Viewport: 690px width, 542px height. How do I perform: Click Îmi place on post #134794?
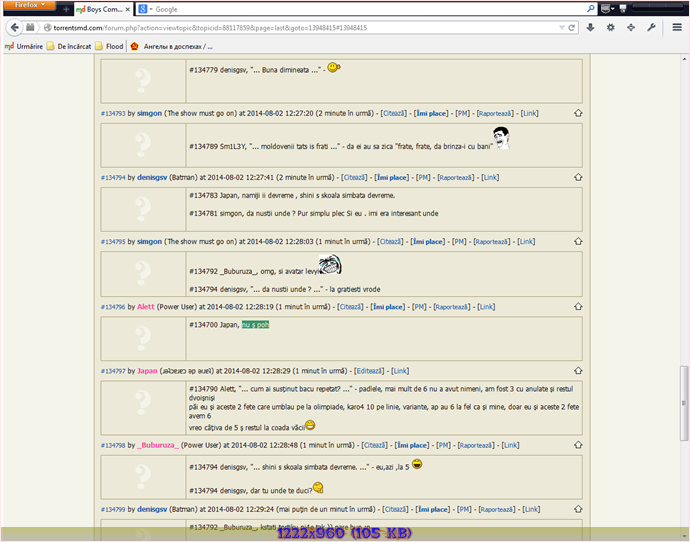392,178
